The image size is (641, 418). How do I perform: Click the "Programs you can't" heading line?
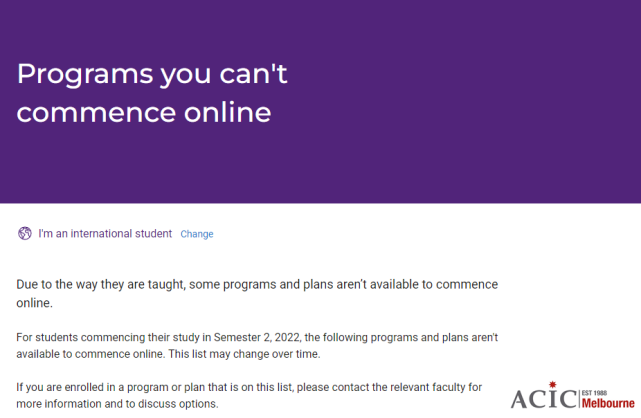click(152, 74)
